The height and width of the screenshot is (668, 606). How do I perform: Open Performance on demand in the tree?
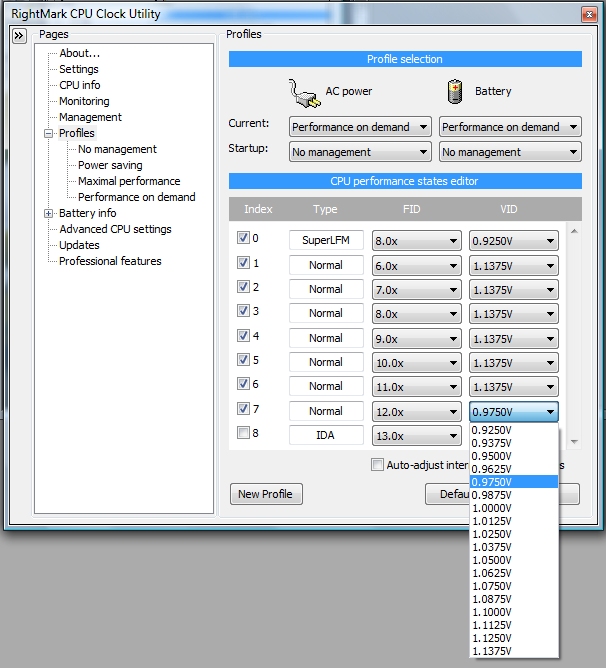137,197
